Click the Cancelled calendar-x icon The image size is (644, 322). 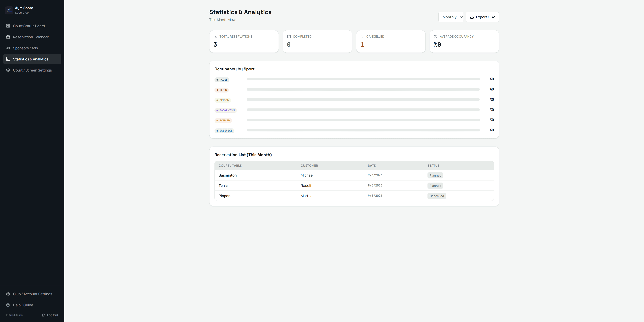click(362, 37)
